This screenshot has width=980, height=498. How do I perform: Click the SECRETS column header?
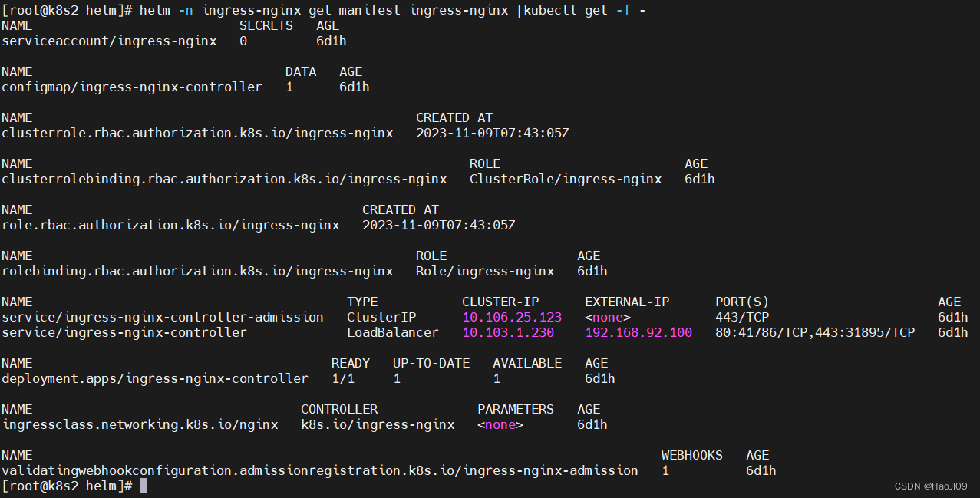pos(266,25)
